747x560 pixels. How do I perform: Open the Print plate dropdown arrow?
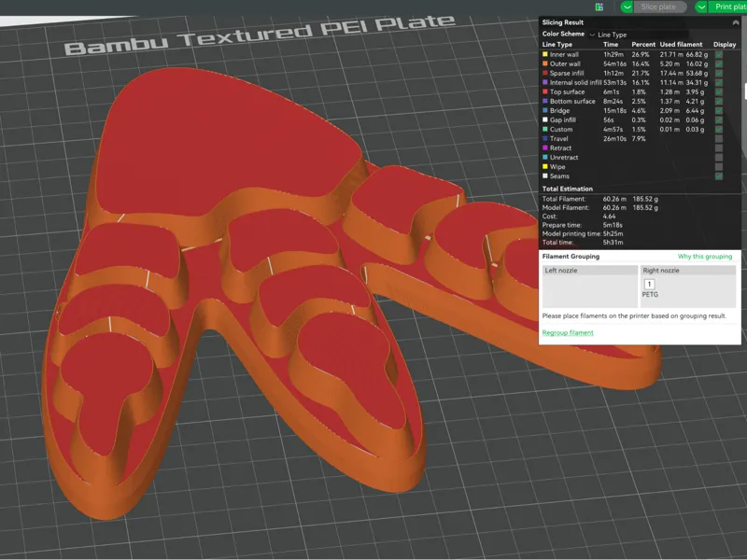pos(701,7)
